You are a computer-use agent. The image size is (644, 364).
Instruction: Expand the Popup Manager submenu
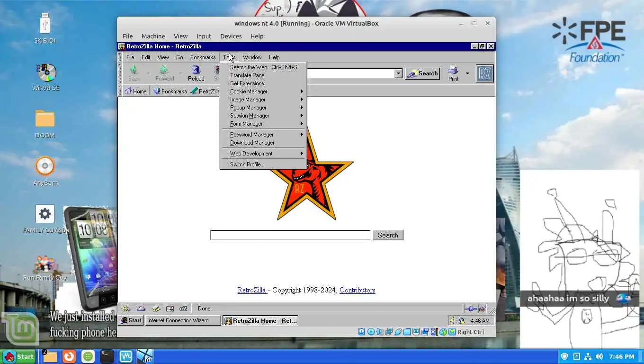coord(263,108)
